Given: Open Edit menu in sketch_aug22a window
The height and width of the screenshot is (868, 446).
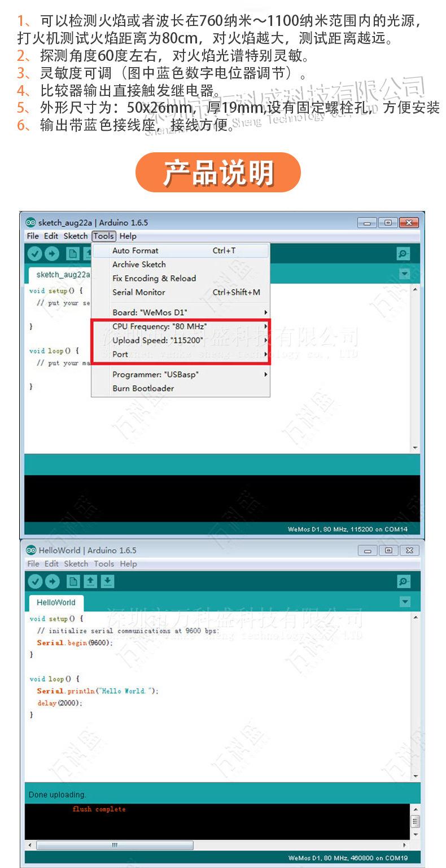Looking at the screenshot, I should click(x=51, y=236).
